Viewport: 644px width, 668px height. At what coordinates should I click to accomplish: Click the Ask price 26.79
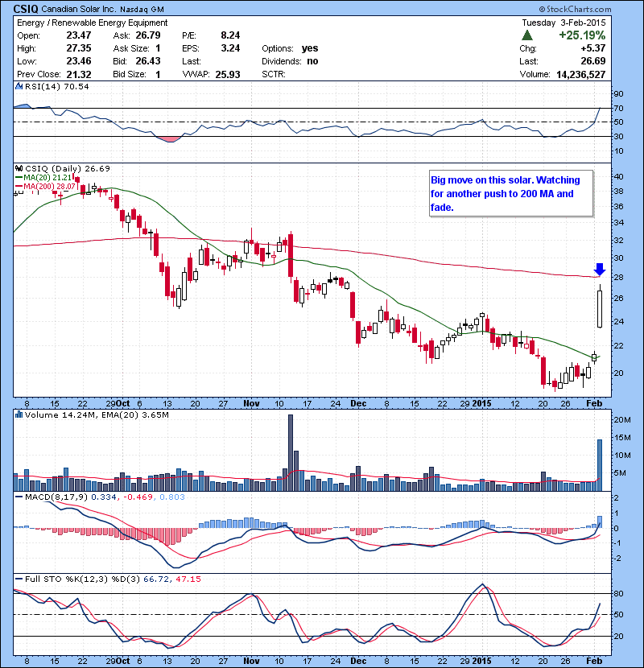(148, 35)
